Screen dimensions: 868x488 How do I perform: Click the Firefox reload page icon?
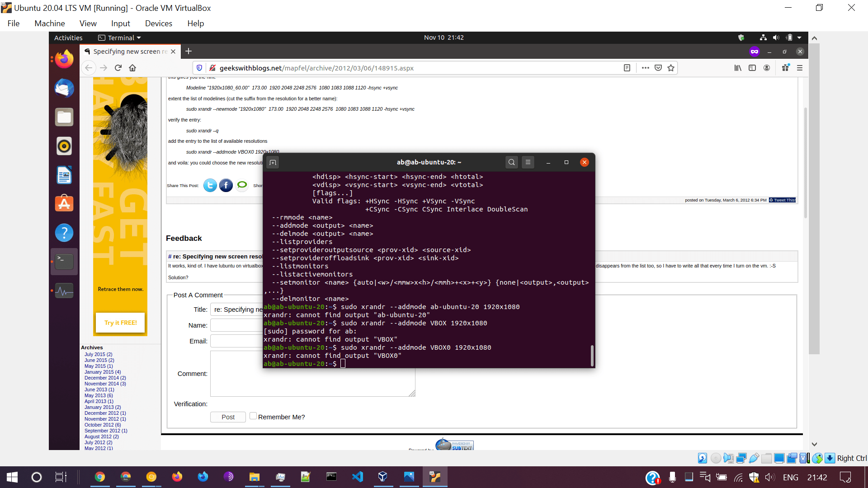(118, 68)
